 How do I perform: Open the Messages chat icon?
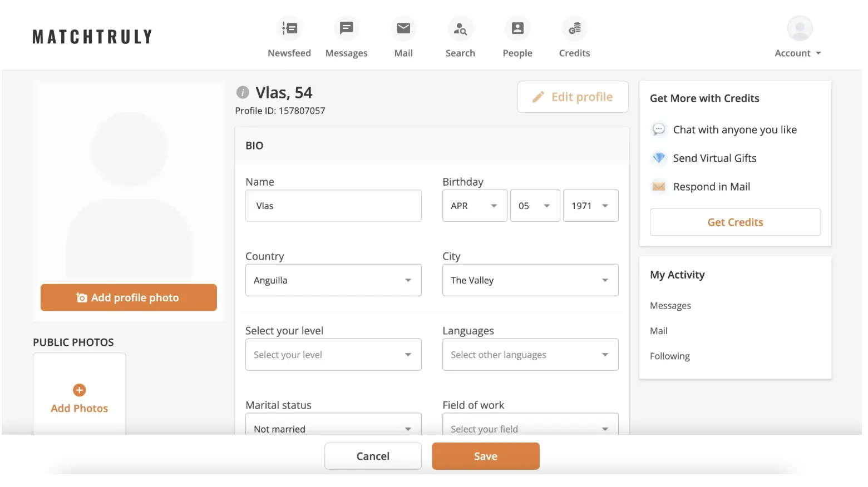coord(346,28)
